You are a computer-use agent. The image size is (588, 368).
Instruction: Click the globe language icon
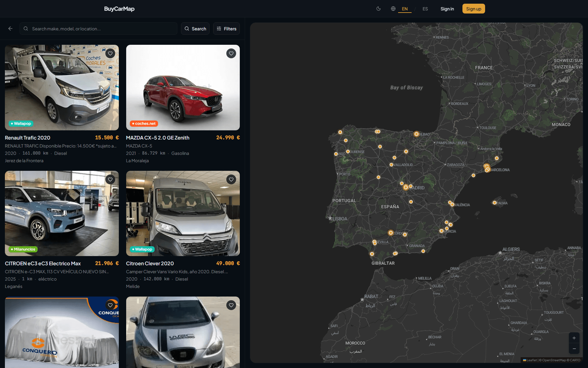point(393,9)
